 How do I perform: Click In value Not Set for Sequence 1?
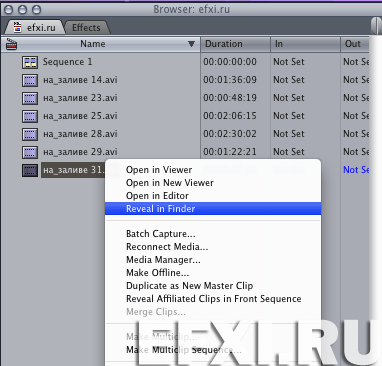point(289,62)
